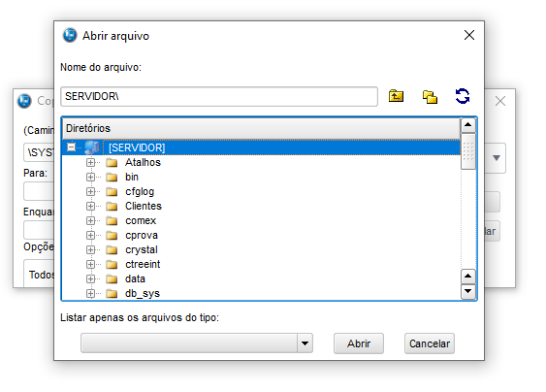Click the new folder icon
The image size is (546, 392).
430,96
